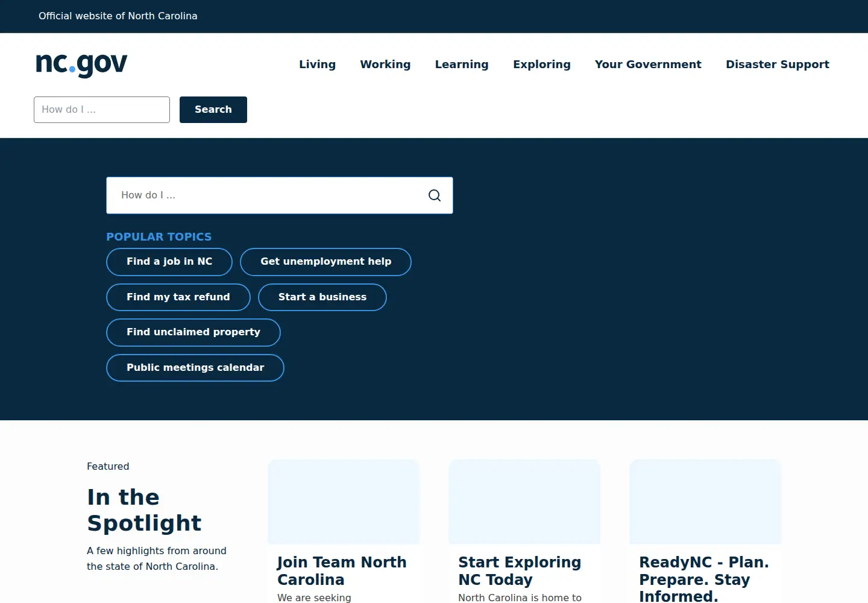Viewport: 868px width, 603px height.
Task: Open the Exploring menu
Action: 542,65
